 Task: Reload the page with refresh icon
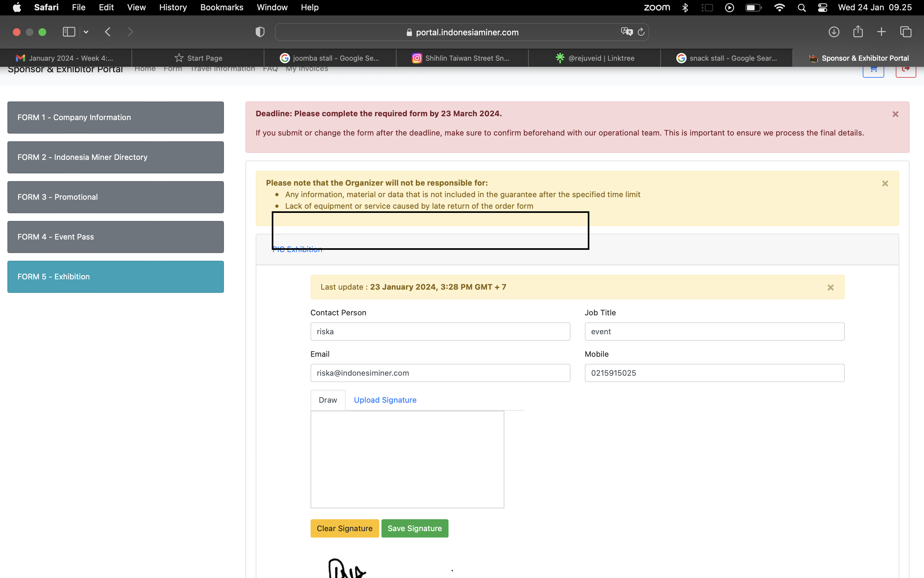641,32
